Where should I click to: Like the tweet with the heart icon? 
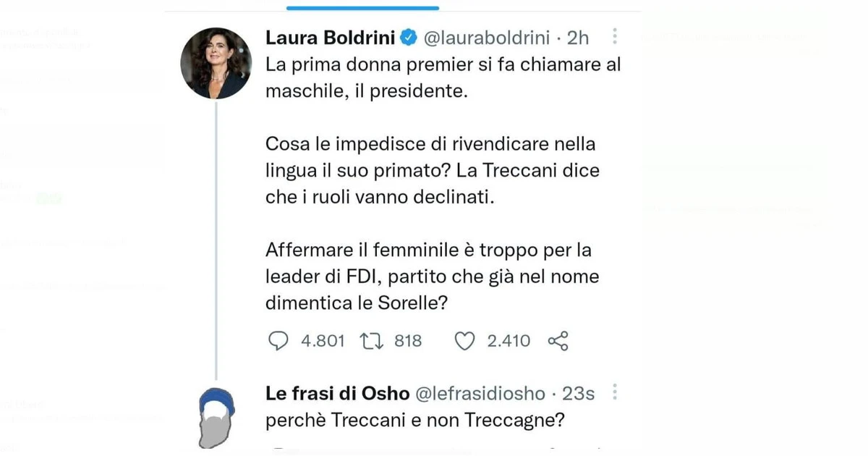pos(465,341)
